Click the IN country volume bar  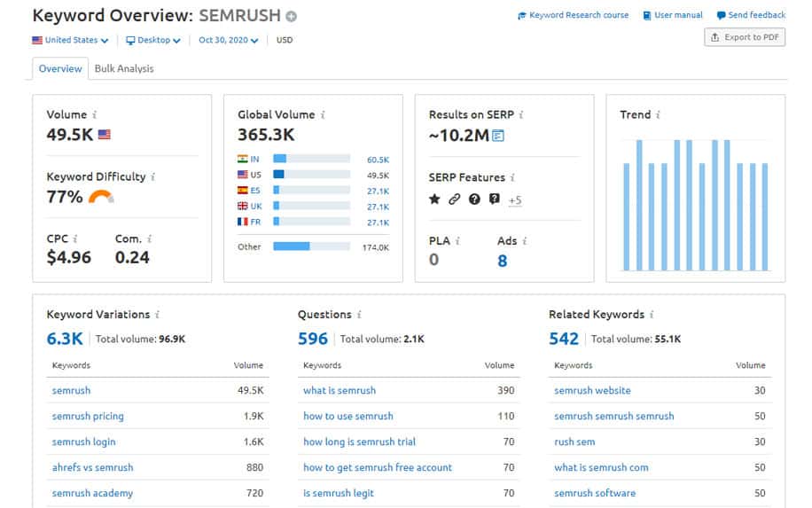[x=312, y=159]
